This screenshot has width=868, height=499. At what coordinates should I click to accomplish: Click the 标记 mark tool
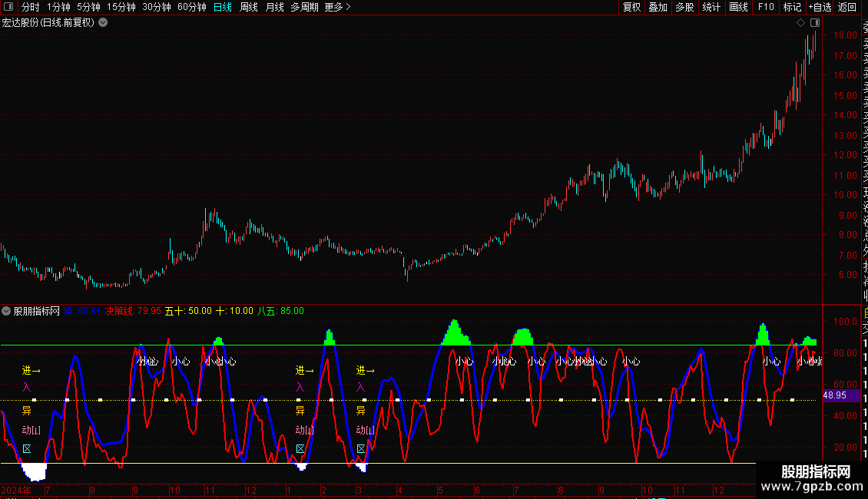tap(792, 7)
